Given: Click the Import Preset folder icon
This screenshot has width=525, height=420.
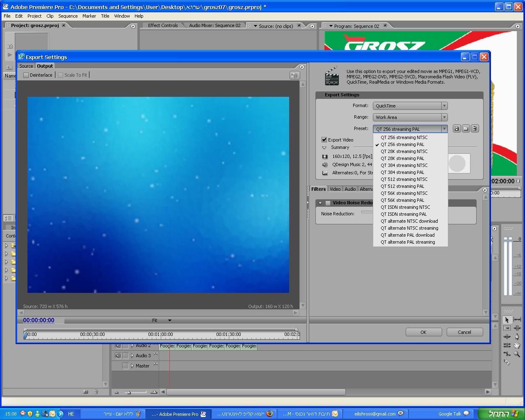Looking at the screenshot, I should coord(466,129).
